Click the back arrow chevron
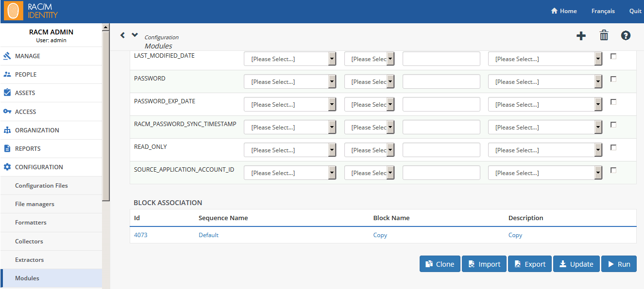 pyautogui.click(x=122, y=35)
